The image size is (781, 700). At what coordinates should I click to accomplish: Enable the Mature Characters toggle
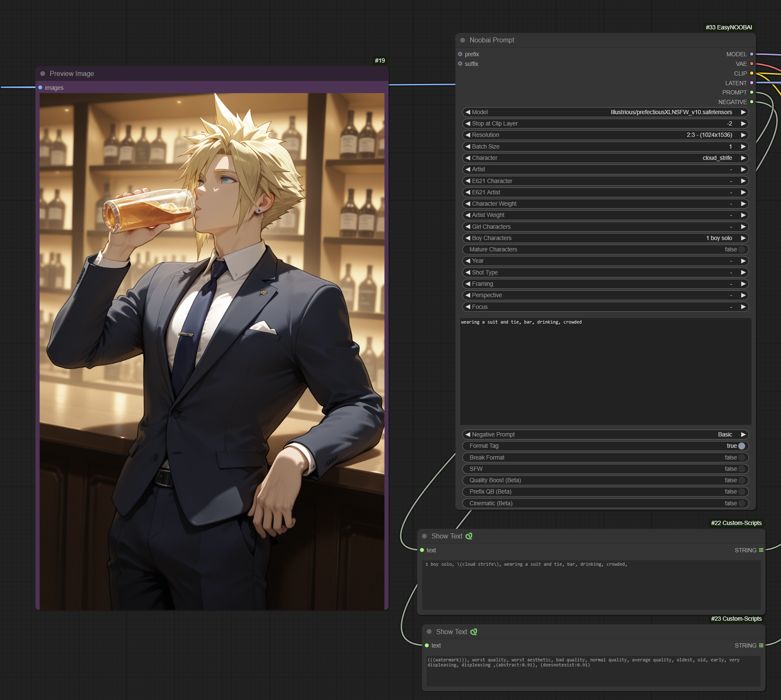[x=742, y=249]
